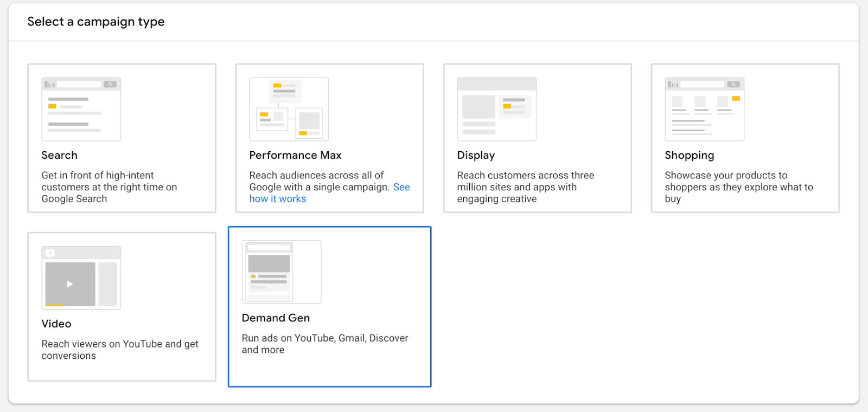Click the 'Select a campaign type' heading
Image resolution: width=868 pixels, height=412 pixels.
coord(96,22)
